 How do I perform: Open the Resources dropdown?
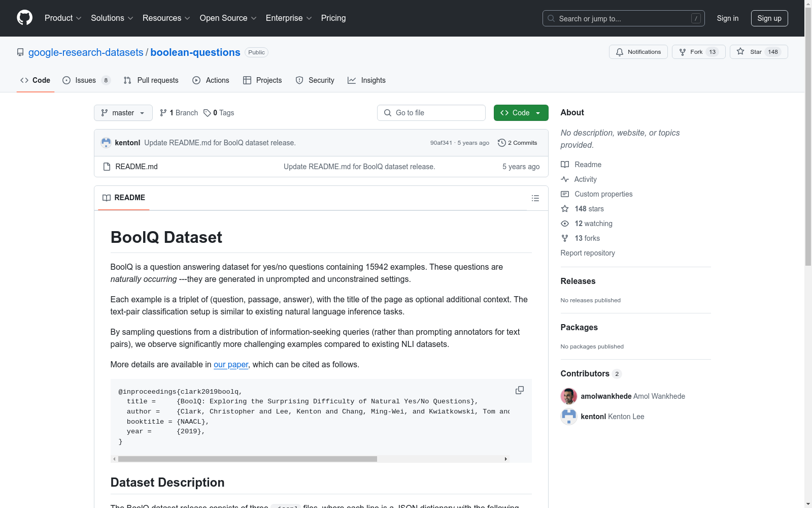166,18
